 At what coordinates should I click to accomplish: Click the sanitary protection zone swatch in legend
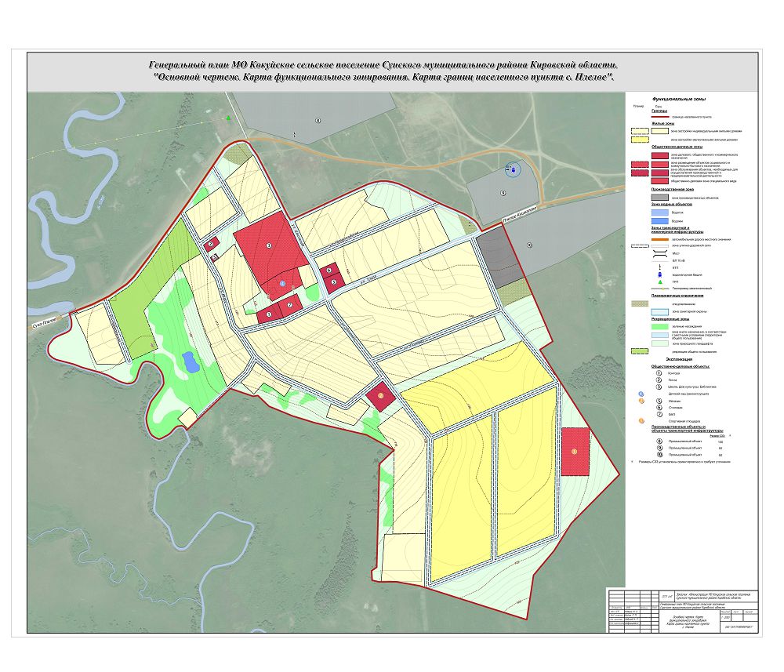click(660, 311)
